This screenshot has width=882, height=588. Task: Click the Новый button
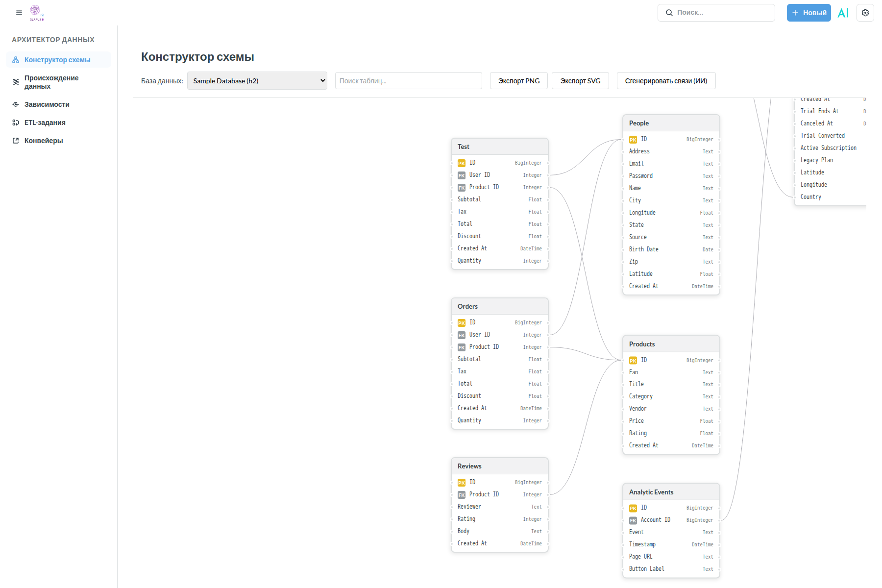tap(808, 13)
